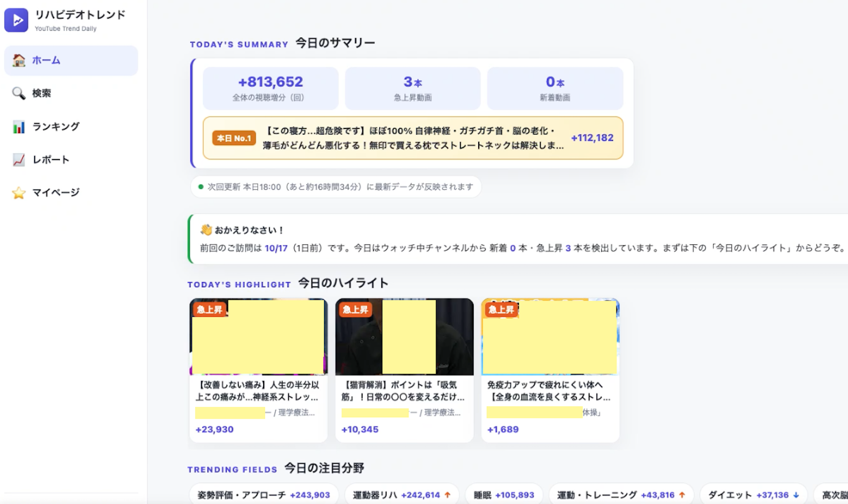Click the 3本 急上昇動画 summary card
The width and height of the screenshot is (848, 504).
[x=412, y=88]
